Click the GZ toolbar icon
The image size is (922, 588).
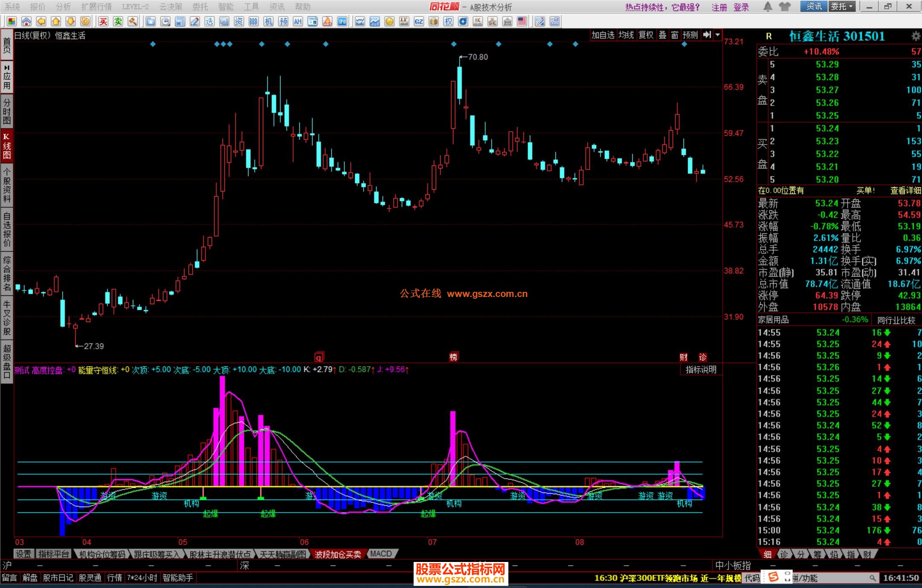[x=419, y=21]
